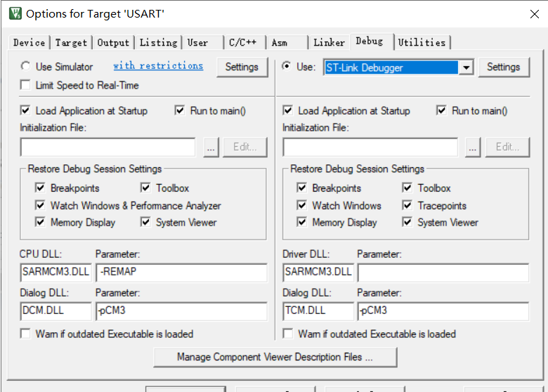Open the Target tab
Viewport: 548px width, 392px height.
pos(71,43)
